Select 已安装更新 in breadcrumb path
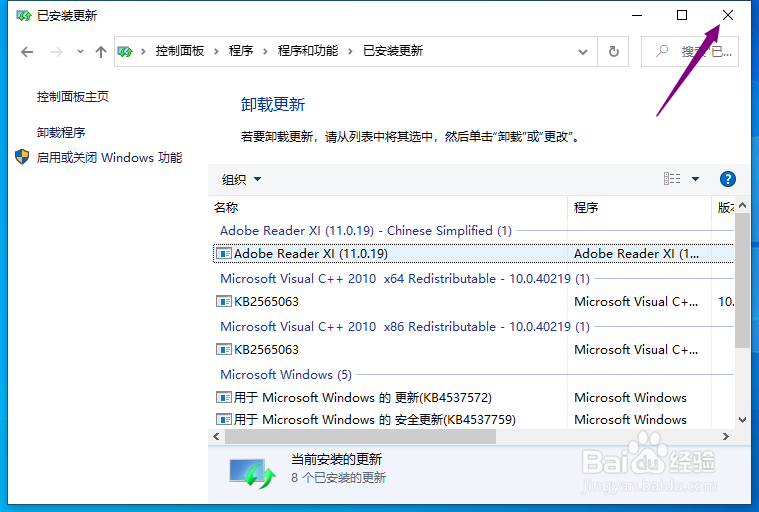This screenshot has width=759, height=512. click(393, 51)
